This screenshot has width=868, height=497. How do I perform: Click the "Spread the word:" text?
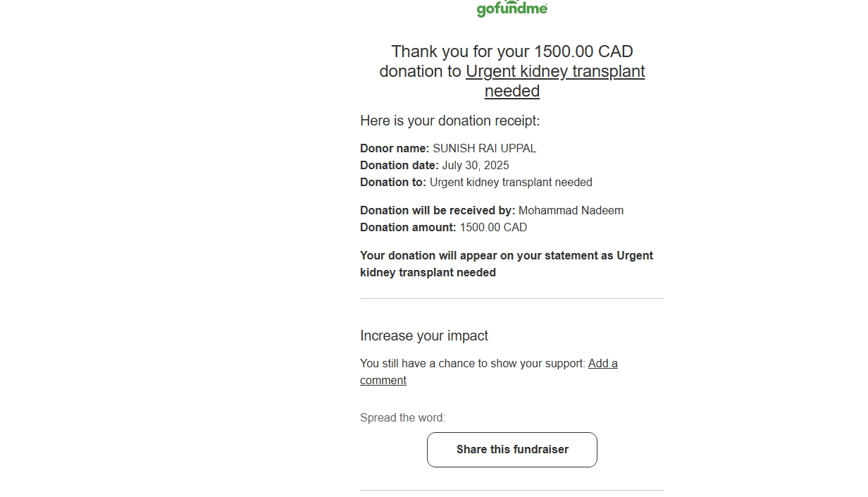click(x=402, y=418)
